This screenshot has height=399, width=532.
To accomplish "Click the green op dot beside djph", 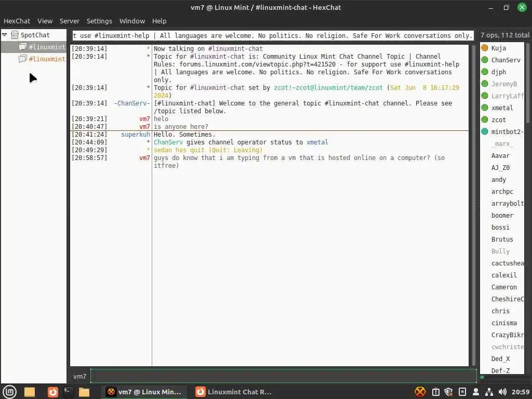I will coord(485,72).
